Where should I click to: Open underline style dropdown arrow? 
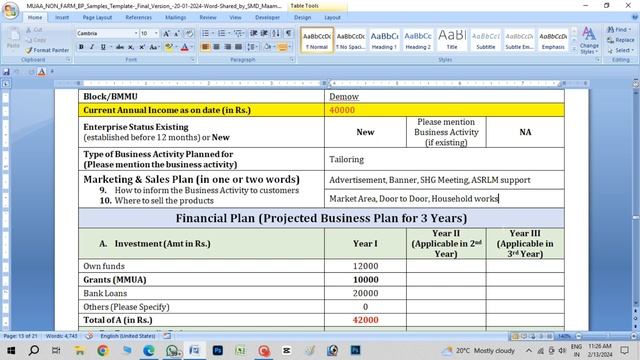(110, 47)
